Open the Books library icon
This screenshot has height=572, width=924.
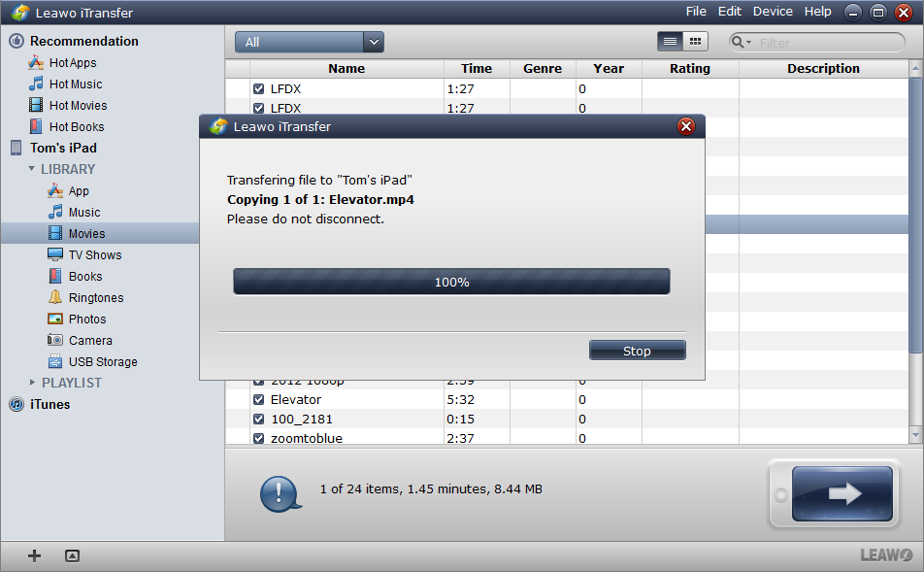tap(55, 276)
